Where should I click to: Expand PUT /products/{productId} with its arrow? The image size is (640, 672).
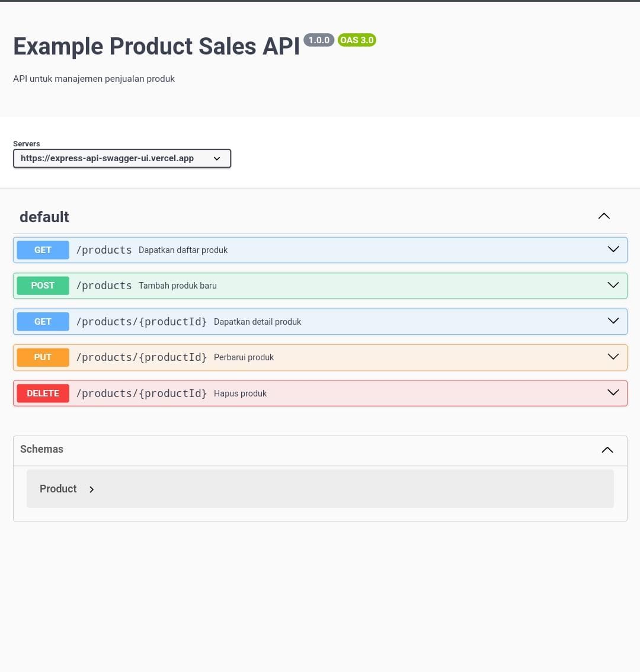[x=613, y=357]
